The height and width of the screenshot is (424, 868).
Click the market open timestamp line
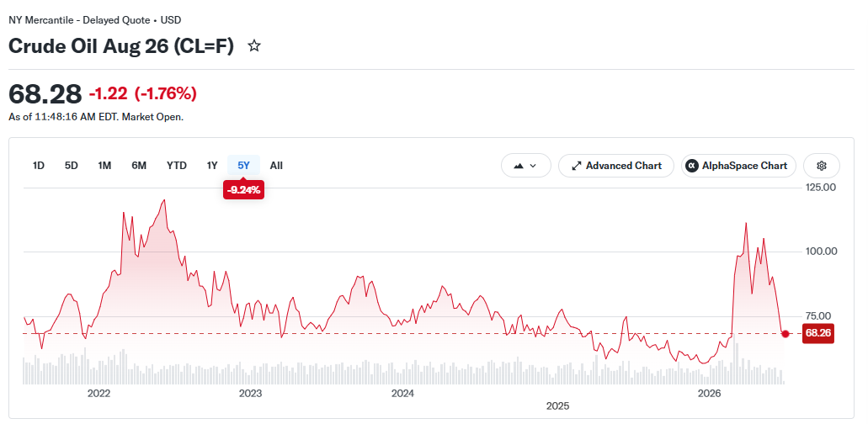[96, 117]
